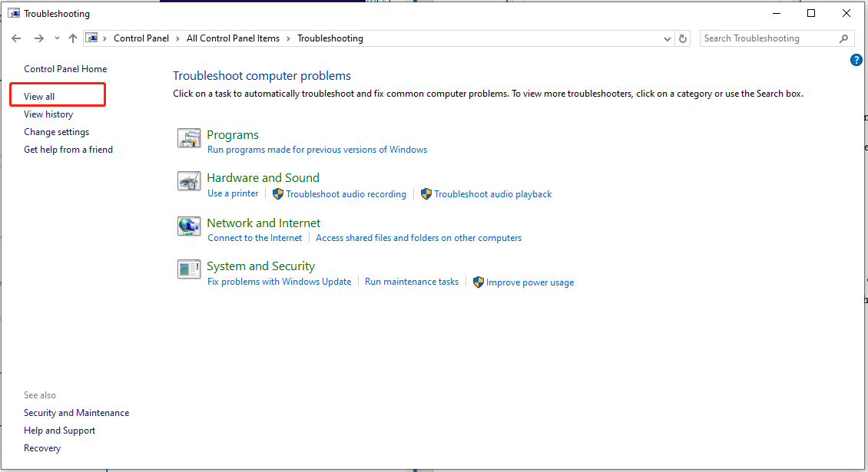Screen dimensions: 868x472
Task: Open View history in sidebar
Action: (x=48, y=114)
